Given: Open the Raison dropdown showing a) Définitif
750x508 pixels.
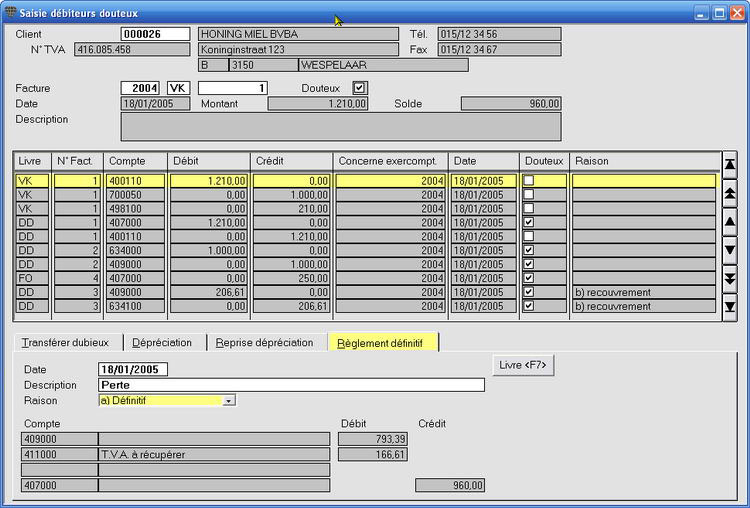Looking at the screenshot, I should 229,401.
